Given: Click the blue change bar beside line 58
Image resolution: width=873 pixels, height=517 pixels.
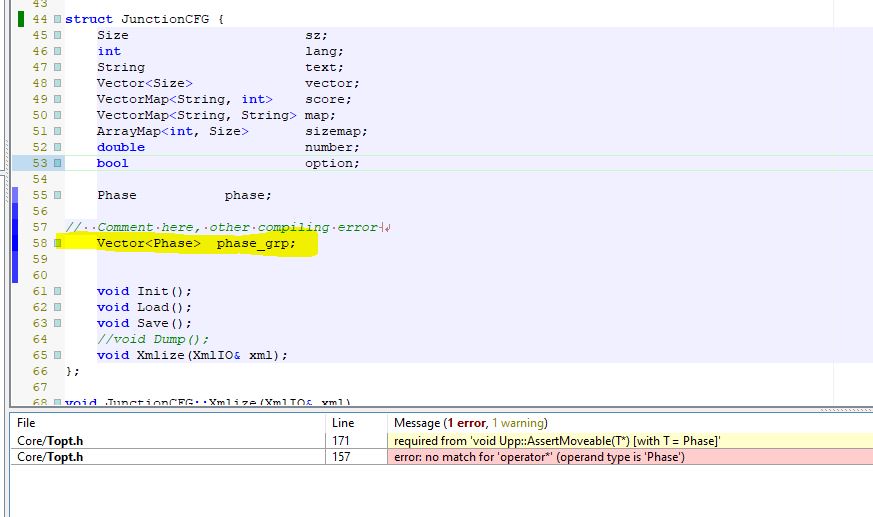Looking at the screenshot, I should (14, 243).
